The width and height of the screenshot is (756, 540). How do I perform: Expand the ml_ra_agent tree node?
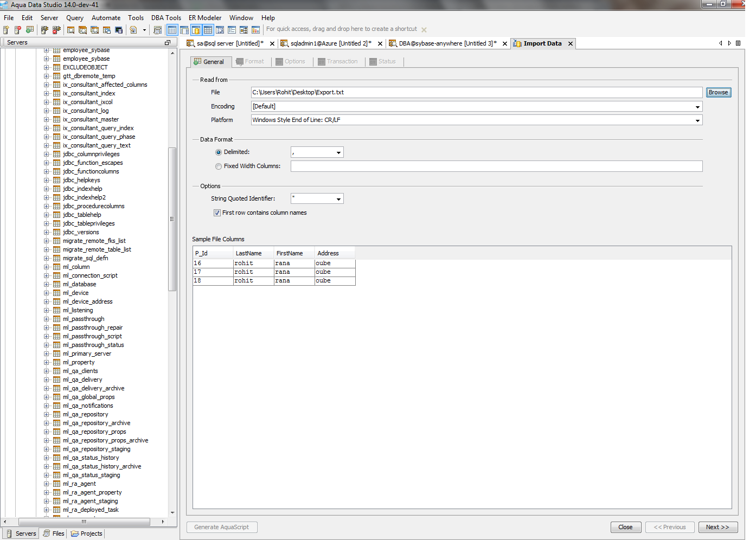click(x=47, y=484)
